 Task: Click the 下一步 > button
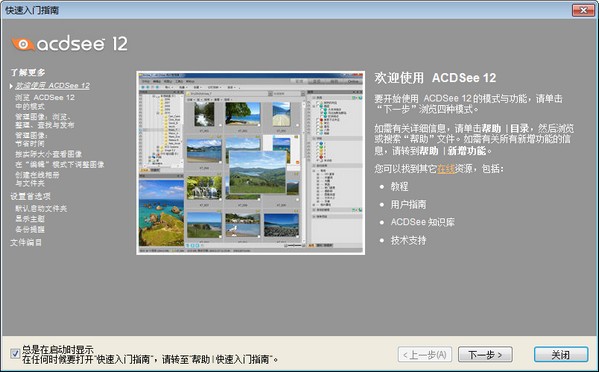[485, 355]
